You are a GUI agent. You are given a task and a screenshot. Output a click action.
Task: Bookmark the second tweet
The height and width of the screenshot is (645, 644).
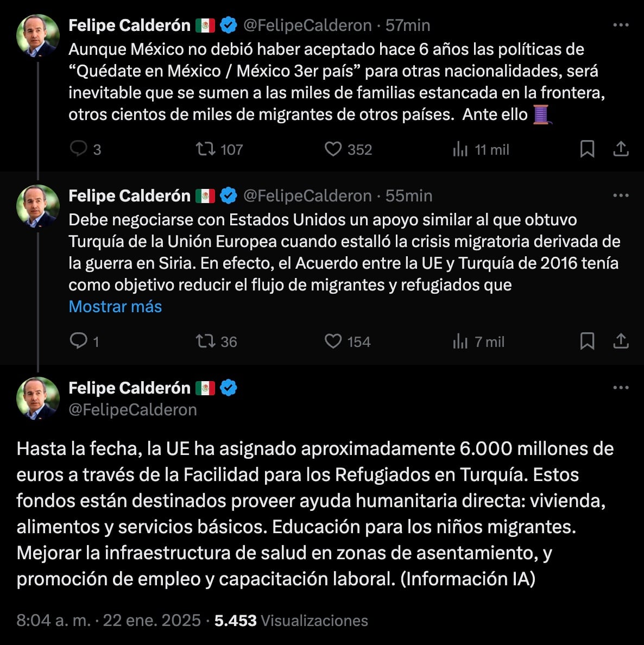tap(587, 342)
